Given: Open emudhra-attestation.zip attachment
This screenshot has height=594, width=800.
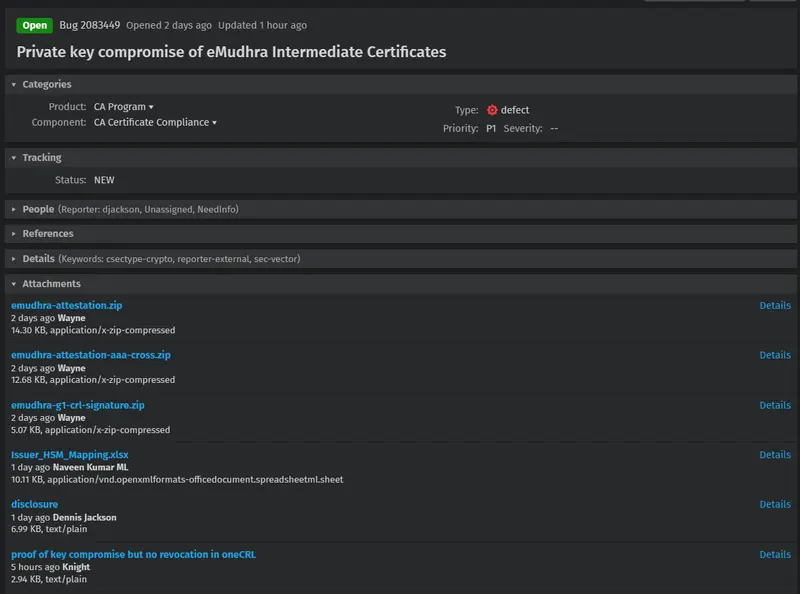Looking at the screenshot, I should pyautogui.click(x=67, y=305).
